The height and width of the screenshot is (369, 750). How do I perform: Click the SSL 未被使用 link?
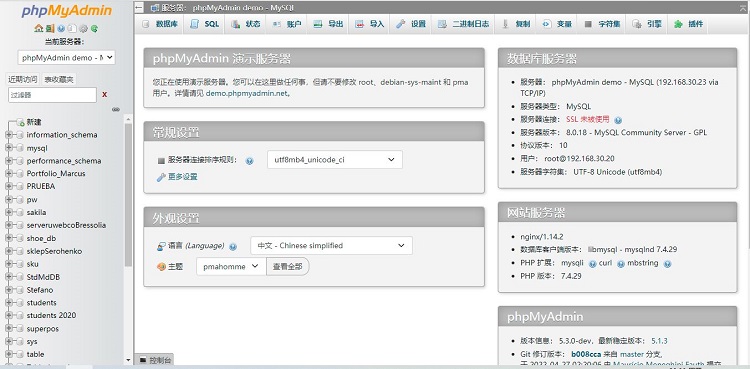pyautogui.click(x=588, y=120)
